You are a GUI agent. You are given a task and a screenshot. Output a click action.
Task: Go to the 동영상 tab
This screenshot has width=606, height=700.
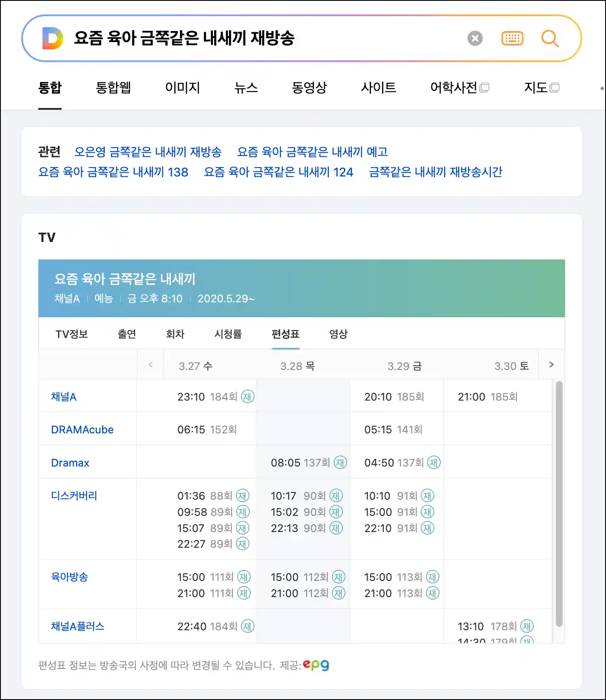(309, 88)
